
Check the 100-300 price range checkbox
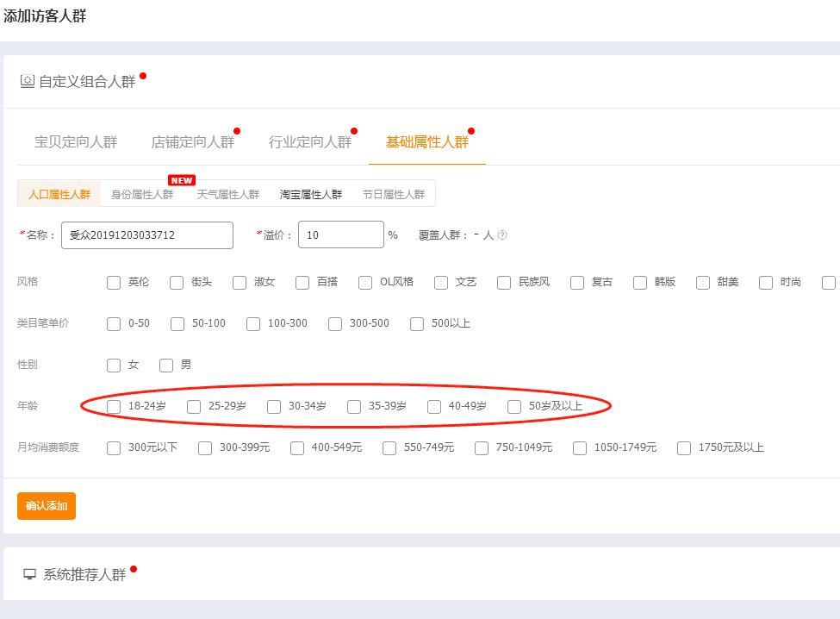pos(253,324)
